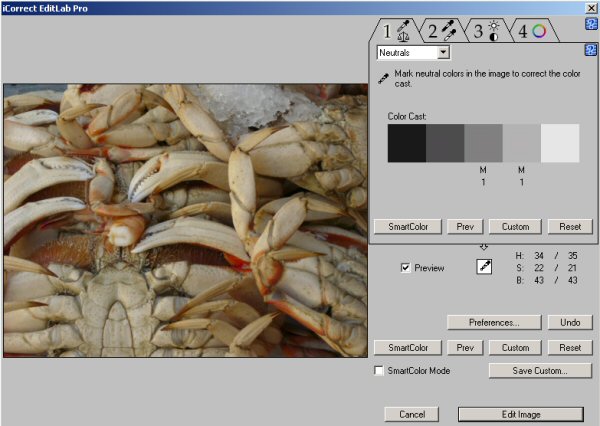Click the Neutrals combo box field
Screen dimensions: 600x426
[413, 52]
